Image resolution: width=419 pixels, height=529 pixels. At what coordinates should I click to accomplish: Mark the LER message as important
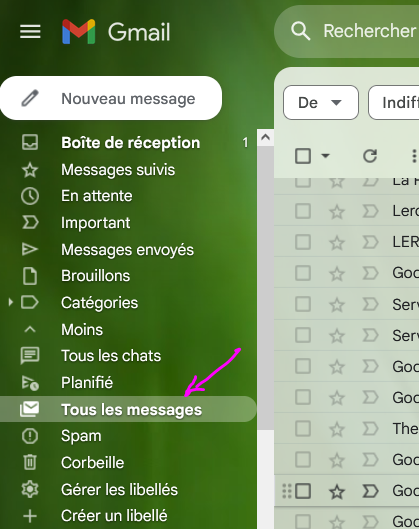click(x=370, y=242)
